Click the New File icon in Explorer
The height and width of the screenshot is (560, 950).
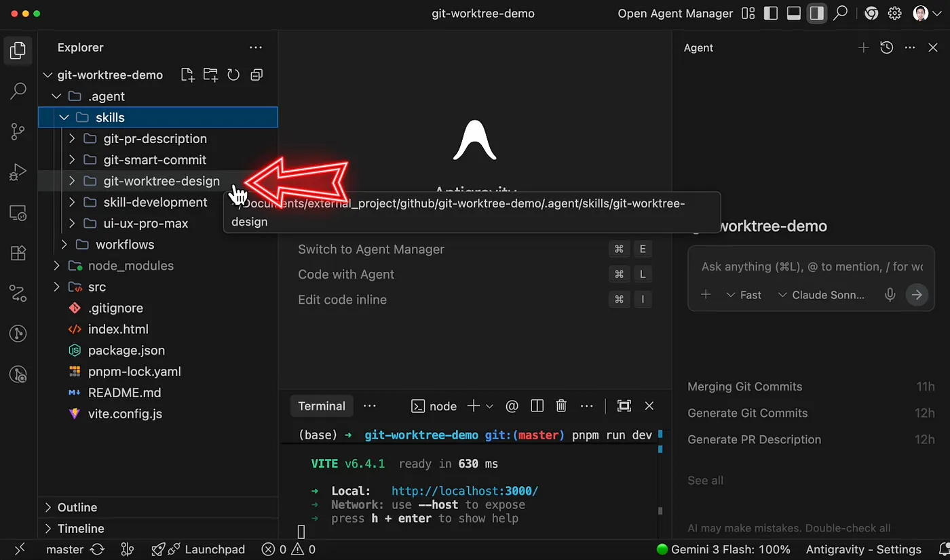pos(188,75)
